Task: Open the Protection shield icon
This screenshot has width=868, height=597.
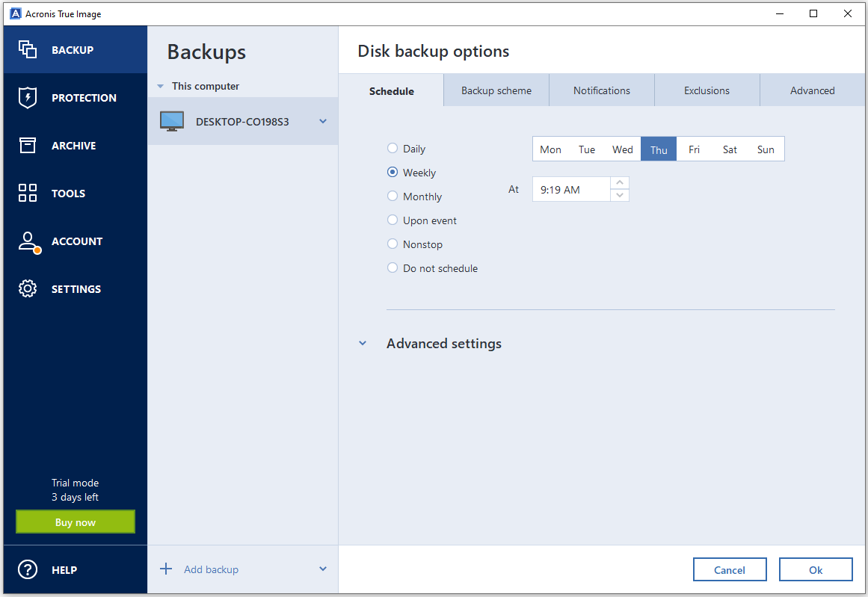Action: click(x=28, y=97)
